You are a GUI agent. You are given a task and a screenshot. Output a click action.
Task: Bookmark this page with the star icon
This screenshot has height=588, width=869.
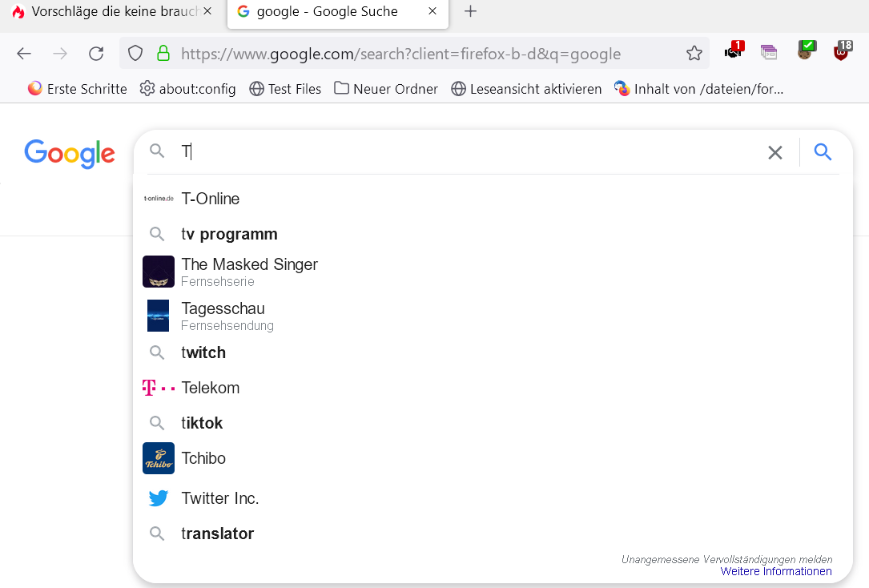694,53
